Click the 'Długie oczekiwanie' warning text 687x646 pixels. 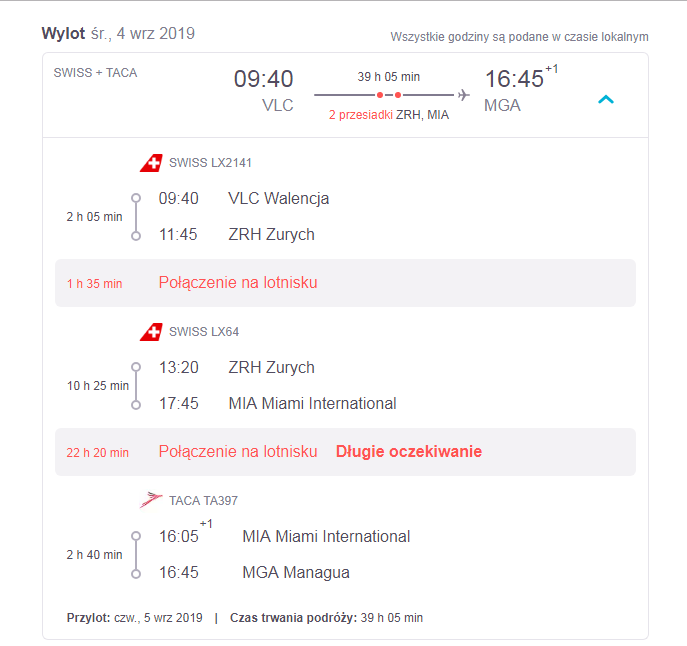409,451
